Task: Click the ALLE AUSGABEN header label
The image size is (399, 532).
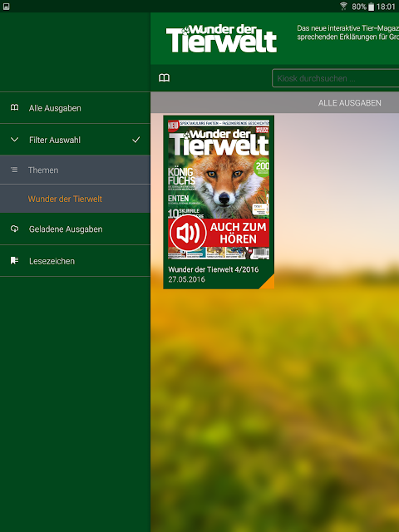Action: pyautogui.click(x=349, y=103)
